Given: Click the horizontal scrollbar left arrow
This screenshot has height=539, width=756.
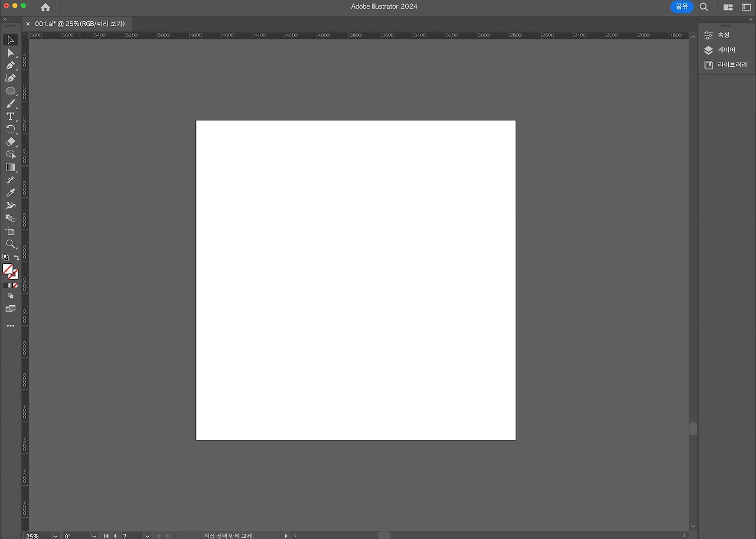Looking at the screenshot, I should (x=295, y=535).
